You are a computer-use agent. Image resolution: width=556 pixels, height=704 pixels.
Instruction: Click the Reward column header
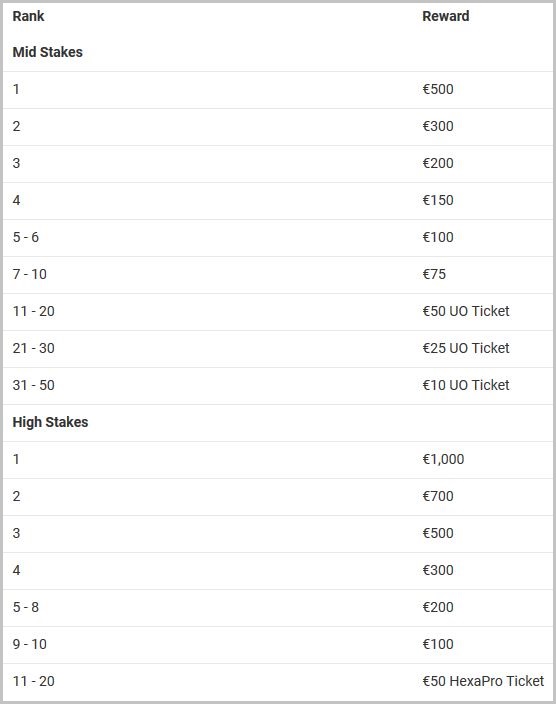[446, 16]
